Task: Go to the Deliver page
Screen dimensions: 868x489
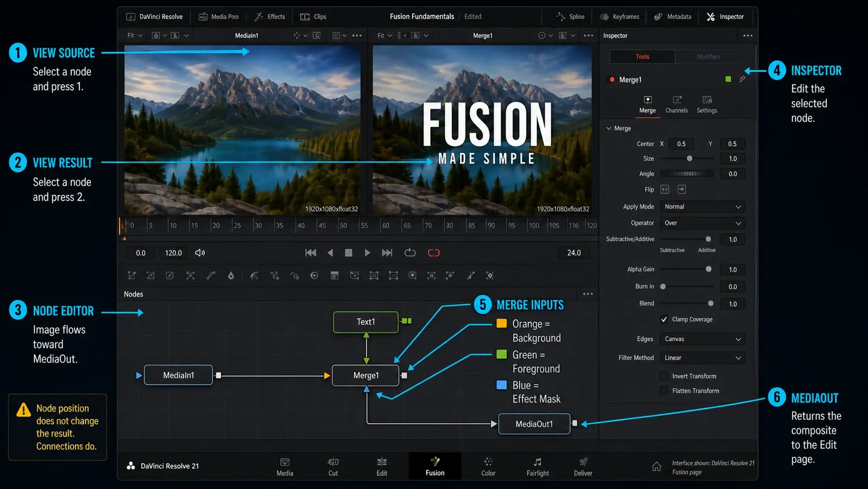Action: [x=583, y=467]
